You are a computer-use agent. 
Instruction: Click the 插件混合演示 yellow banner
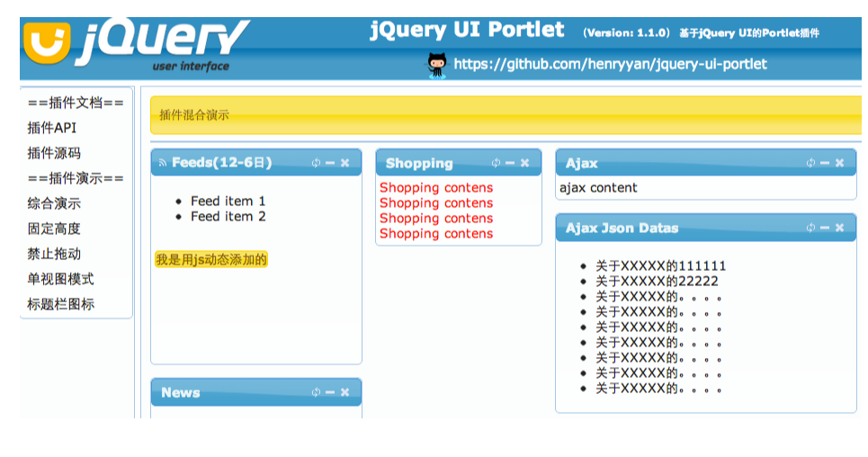pos(506,115)
